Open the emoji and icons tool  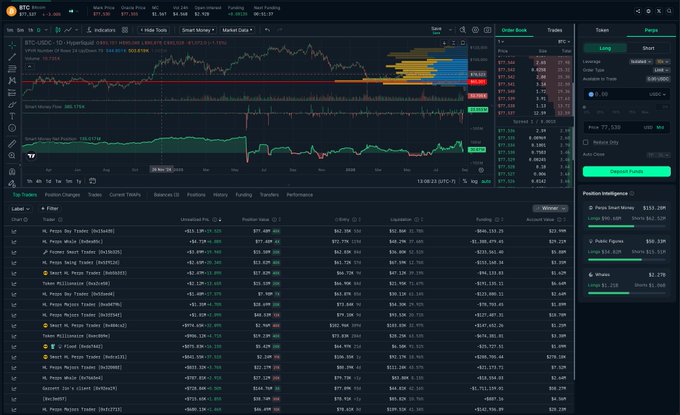12,128
